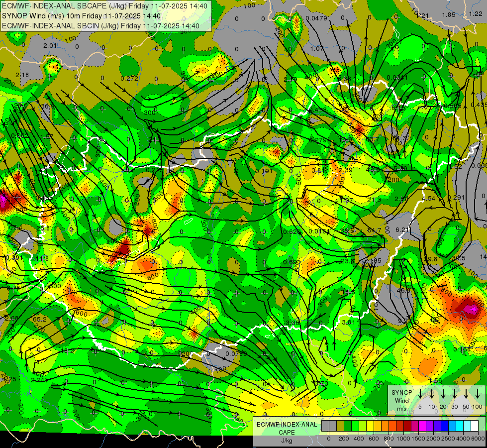Click the station value '0.168' on map
This screenshot has height=448, width=487.
pos(462,349)
